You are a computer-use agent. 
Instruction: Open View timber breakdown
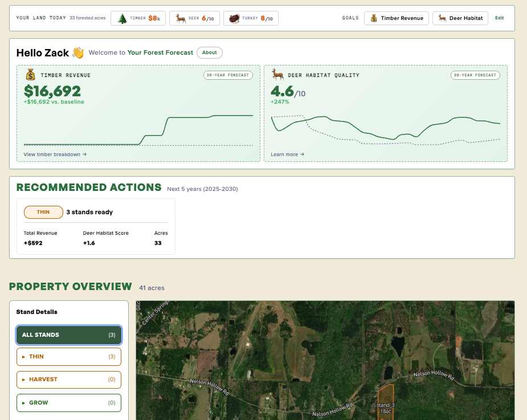pyautogui.click(x=54, y=154)
